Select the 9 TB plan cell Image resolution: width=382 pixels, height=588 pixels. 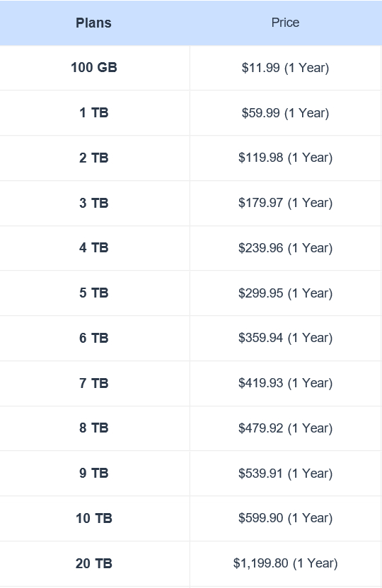point(94,473)
